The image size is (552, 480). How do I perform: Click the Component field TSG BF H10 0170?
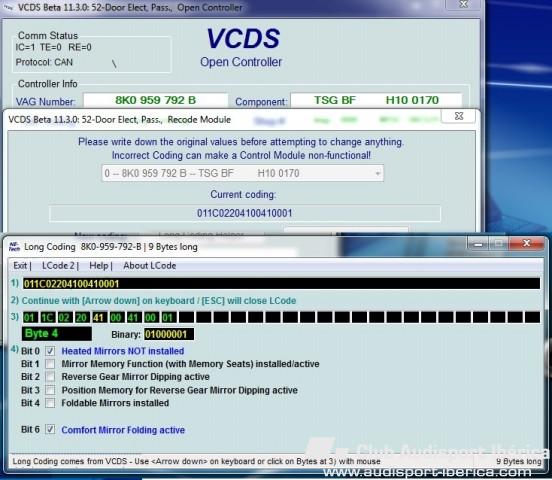[376, 100]
